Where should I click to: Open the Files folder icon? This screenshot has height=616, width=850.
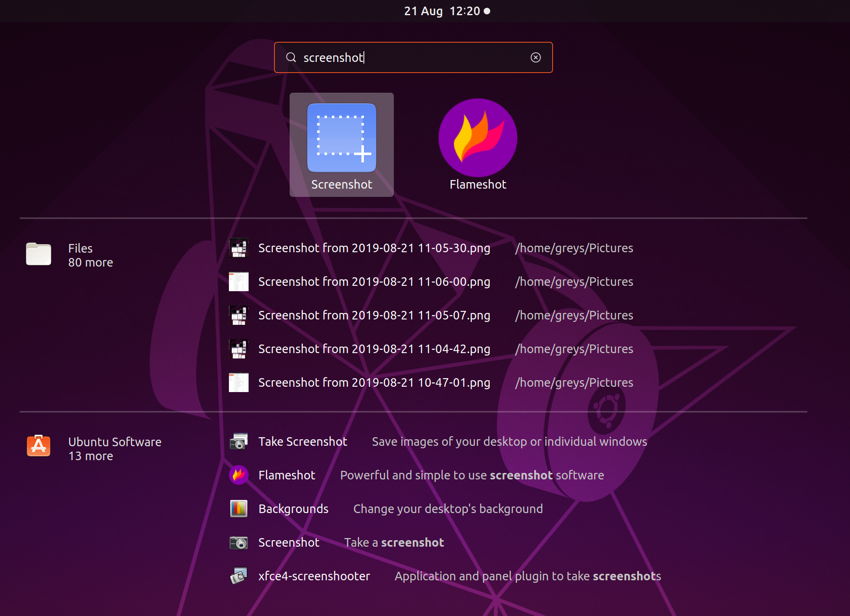(39, 254)
